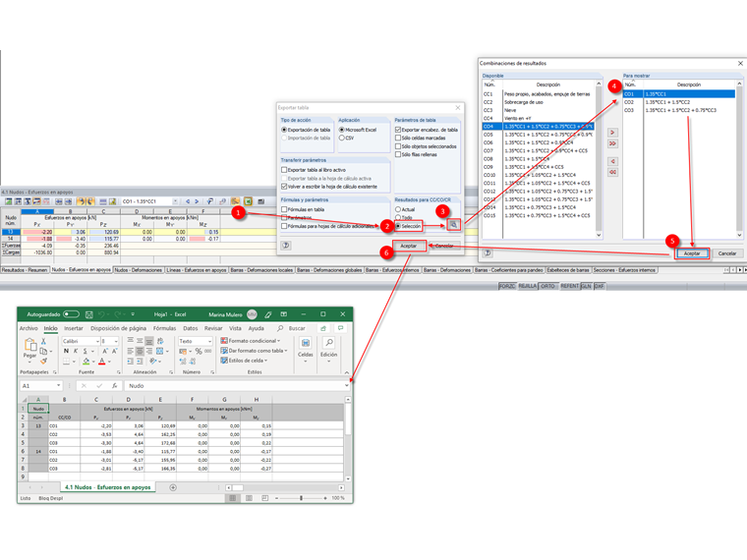Toggle the Exportar encabez. de tabla checkbox

coord(398,130)
